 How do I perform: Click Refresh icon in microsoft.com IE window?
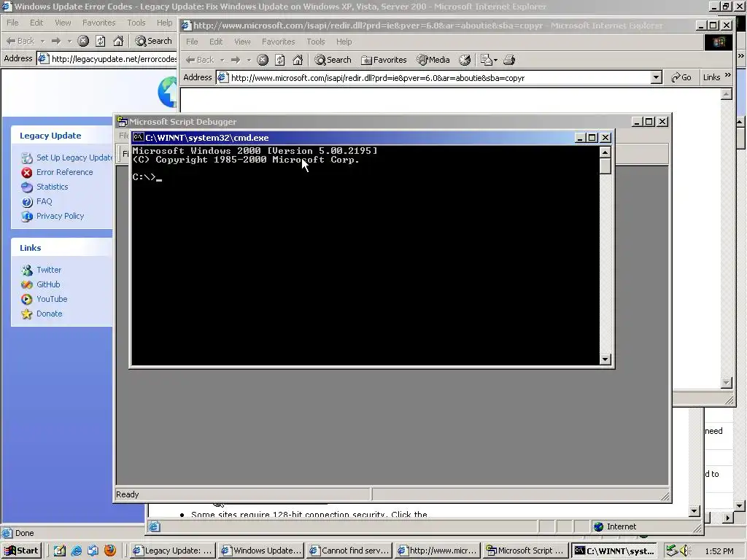click(x=280, y=60)
